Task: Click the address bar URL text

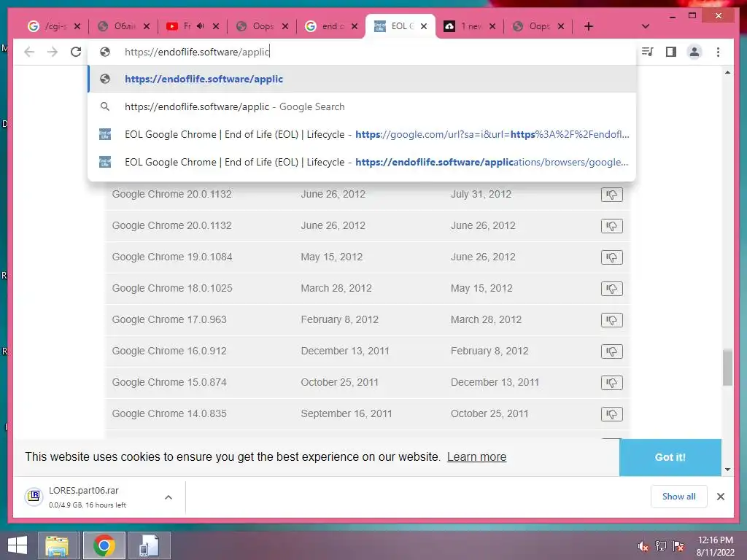Action: [197, 52]
